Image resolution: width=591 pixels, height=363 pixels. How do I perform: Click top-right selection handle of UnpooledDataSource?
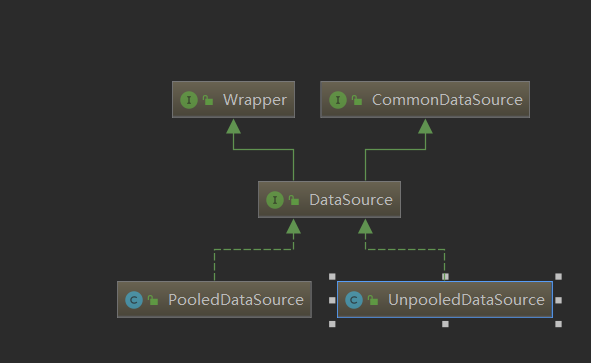(x=559, y=277)
